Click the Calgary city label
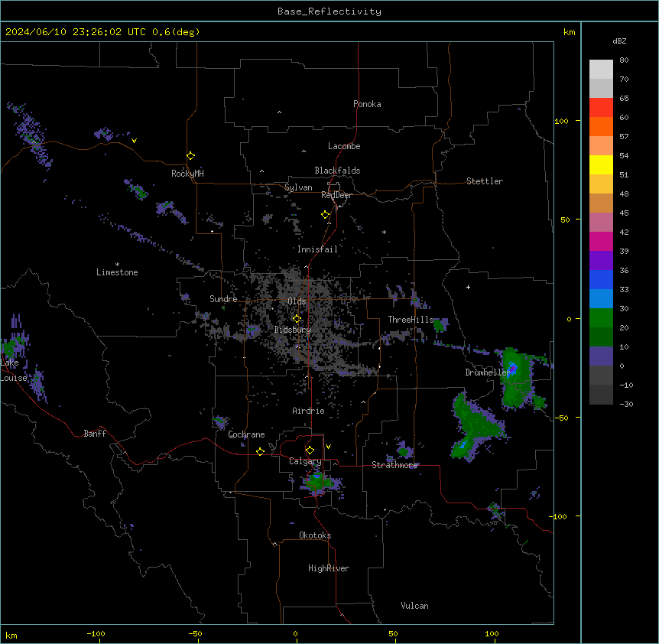This screenshot has height=644, width=659. pyautogui.click(x=305, y=461)
